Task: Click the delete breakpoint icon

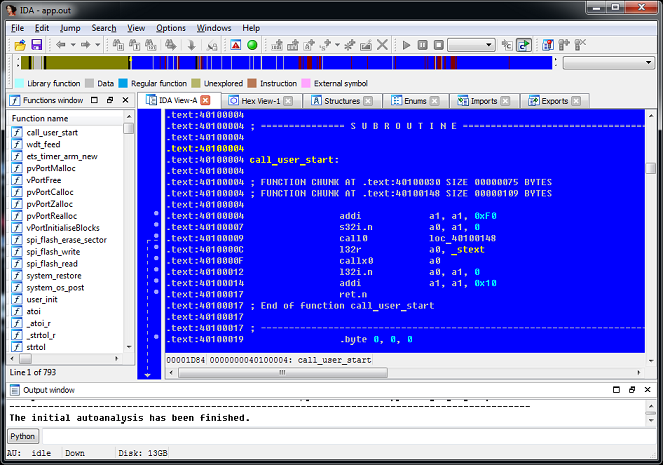Action: [580, 45]
